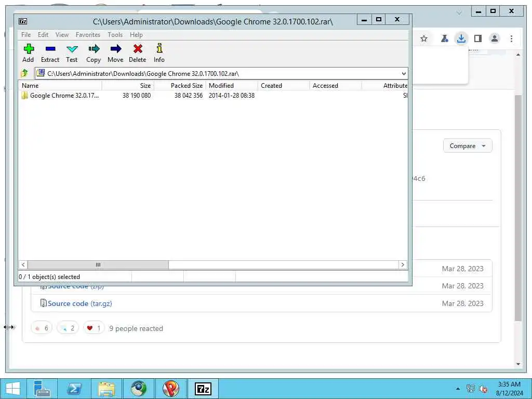This screenshot has width=532, height=399.
Task: Click the red P app taskbar icon
Action: tap(171, 389)
